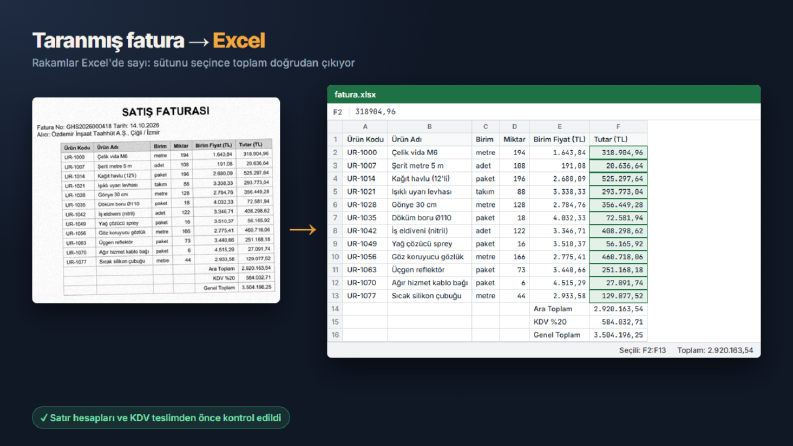Click quantity cell 194 in spreadsheet
This screenshot has width=793, height=446.
[514, 152]
